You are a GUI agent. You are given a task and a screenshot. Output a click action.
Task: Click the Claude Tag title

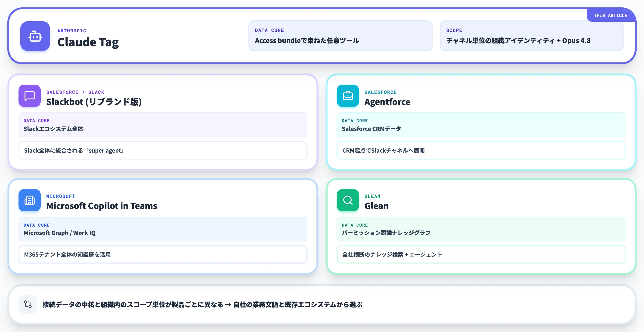(88, 42)
